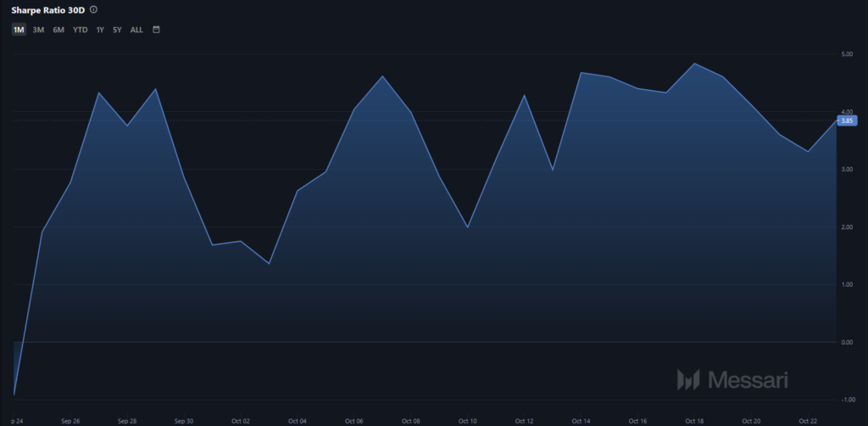Click the 0.00 y-axis label

pyautogui.click(x=847, y=342)
